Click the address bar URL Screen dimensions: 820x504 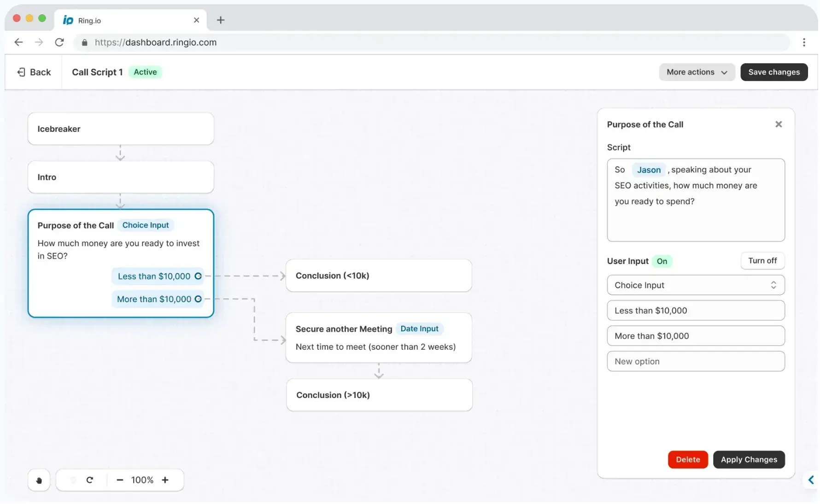pos(156,42)
